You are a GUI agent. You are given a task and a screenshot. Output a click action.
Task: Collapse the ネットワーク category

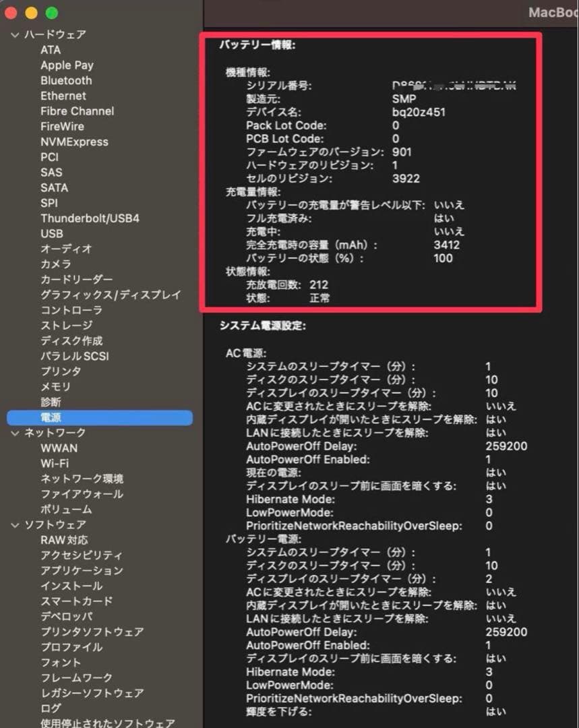pyautogui.click(x=15, y=433)
